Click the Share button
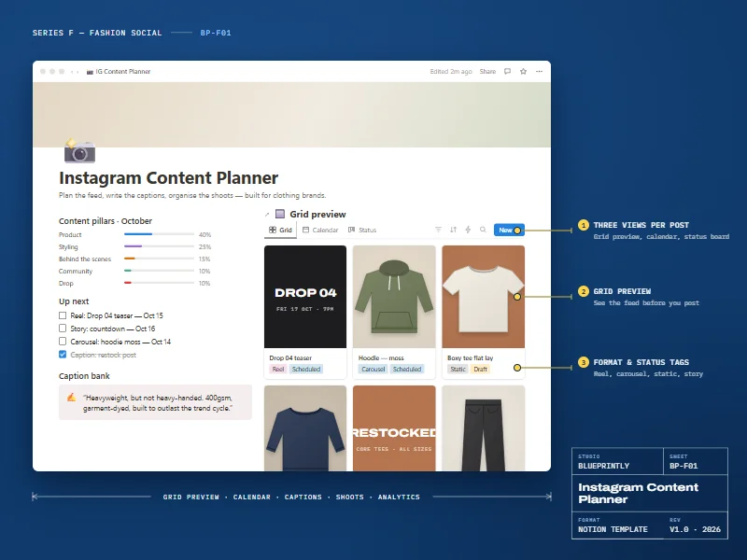This screenshot has width=747, height=560. coord(487,72)
